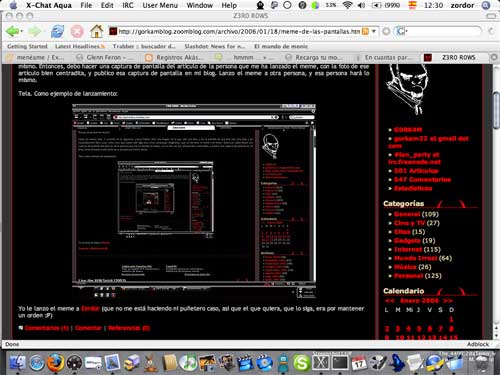The height and width of the screenshot is (375, 500).
Task: Open Finder from the dock
Action: (x=17, y=363)
